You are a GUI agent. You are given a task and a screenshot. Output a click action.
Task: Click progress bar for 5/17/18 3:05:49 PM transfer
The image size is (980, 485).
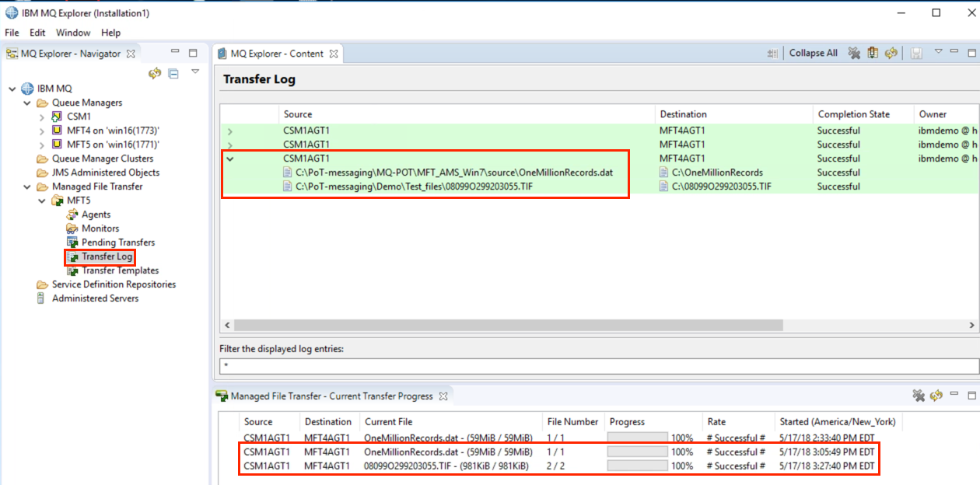637,452
